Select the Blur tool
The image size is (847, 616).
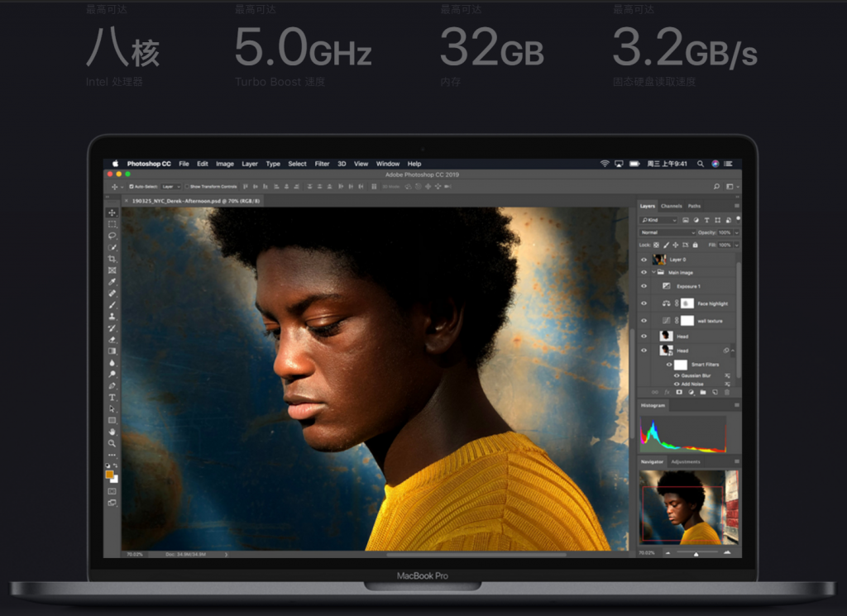tap(112, 363)
